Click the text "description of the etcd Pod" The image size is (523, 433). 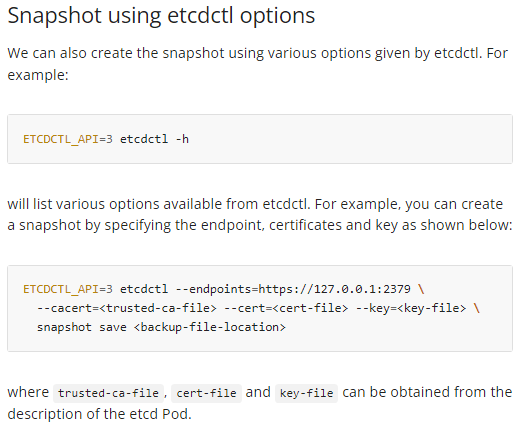98,414
